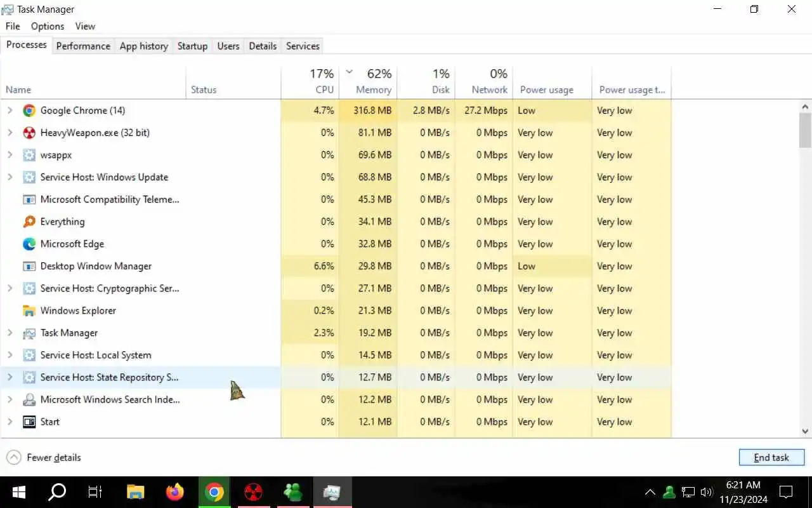Image resolution: width=812 pixels, height=508 pixels.
Task: Click the scrollbar up arrow
Action: (x=806, y=107)
